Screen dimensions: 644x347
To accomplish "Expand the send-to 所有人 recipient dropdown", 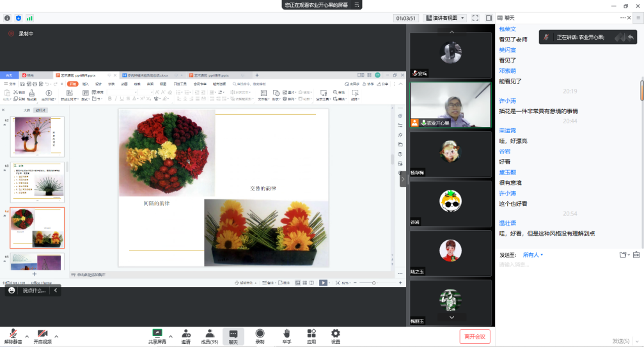I will 533,255.
